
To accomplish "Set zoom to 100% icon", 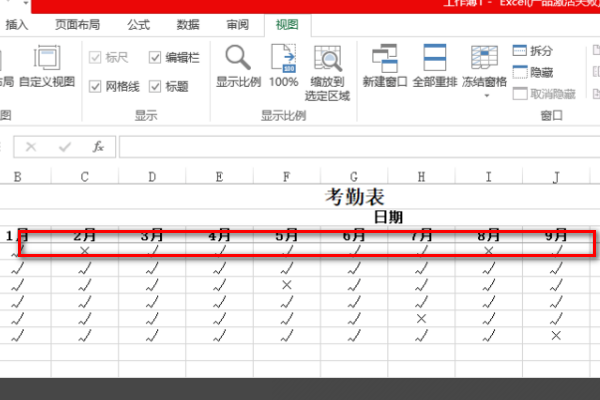I will pyautogui.click(x=284, y=57).
